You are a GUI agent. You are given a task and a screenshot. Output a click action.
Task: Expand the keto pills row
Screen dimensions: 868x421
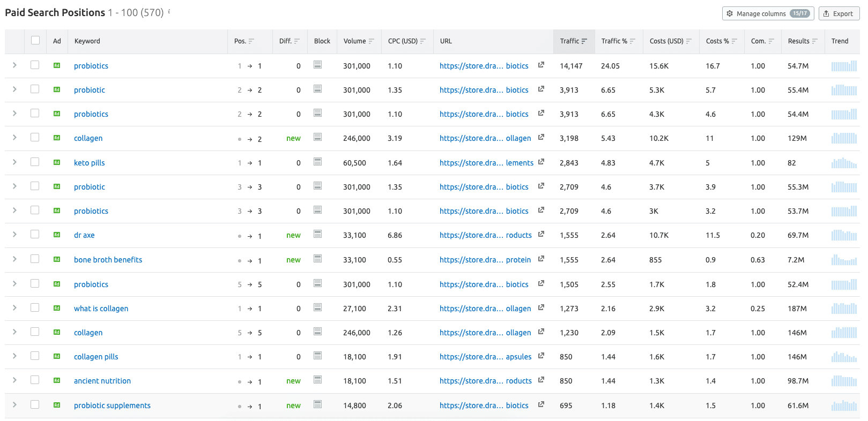tap(14, 162)
